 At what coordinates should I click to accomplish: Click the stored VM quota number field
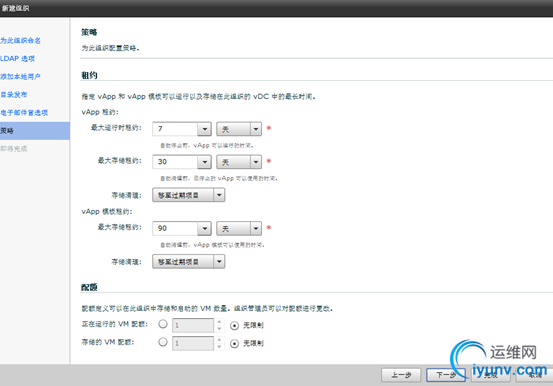[193, 343]
